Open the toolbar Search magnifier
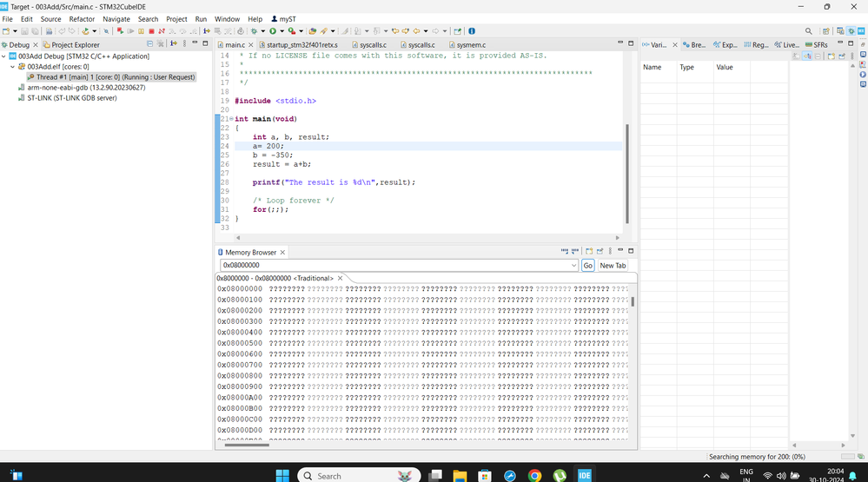This screenshot has height=482, width=868. pyautogui.click(x=809, y=31)
